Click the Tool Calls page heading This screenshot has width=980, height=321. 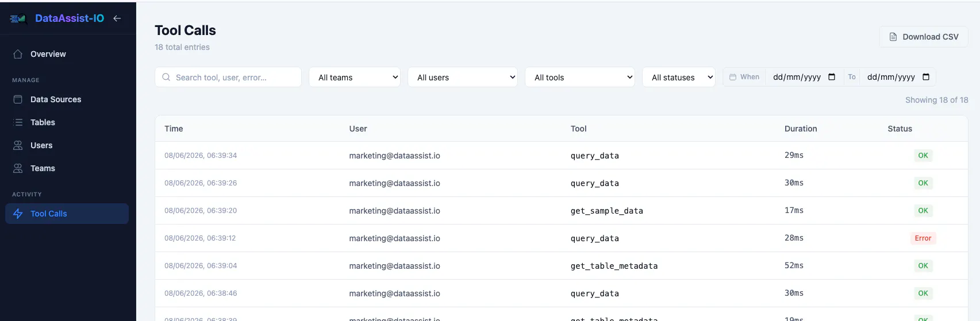pos(185,30)
